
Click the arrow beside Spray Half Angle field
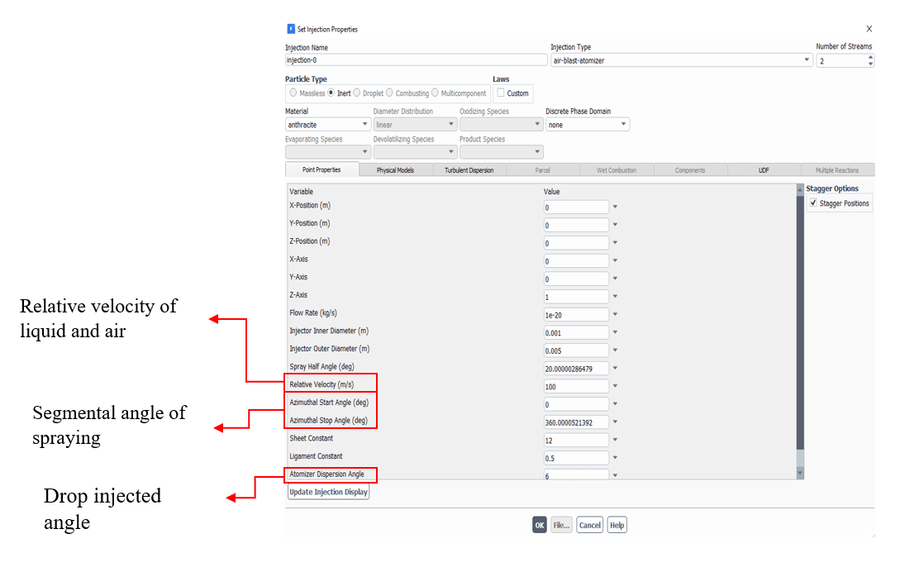615,369
